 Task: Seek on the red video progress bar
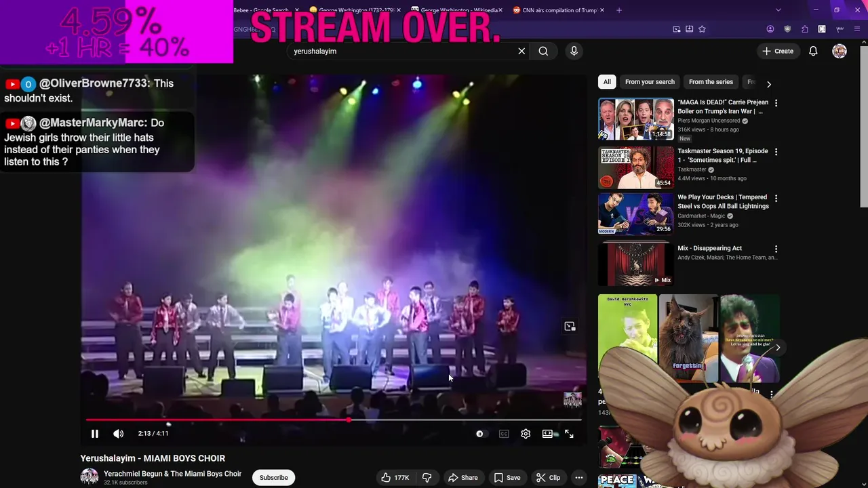pyautogui.click(x=334, y=420)
